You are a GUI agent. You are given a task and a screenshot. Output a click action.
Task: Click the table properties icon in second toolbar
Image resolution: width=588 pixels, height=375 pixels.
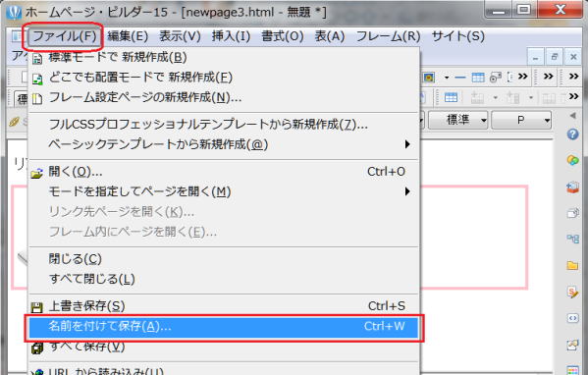click(x=451, y=97)
